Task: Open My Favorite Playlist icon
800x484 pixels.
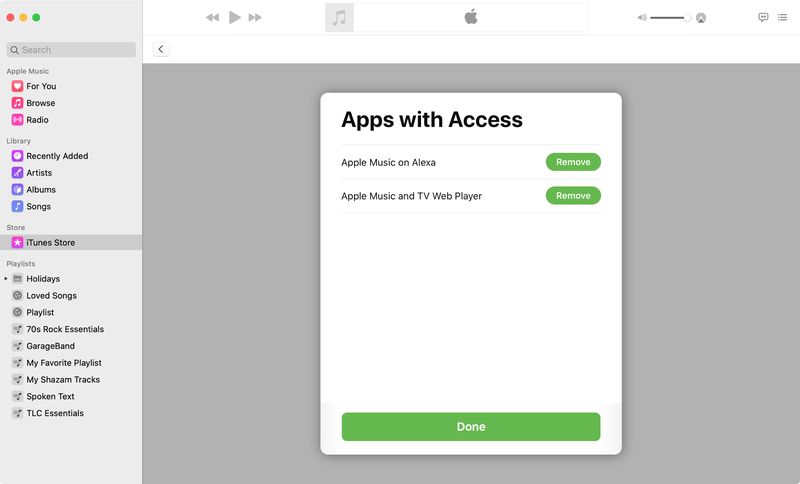Action: point(17,363)
